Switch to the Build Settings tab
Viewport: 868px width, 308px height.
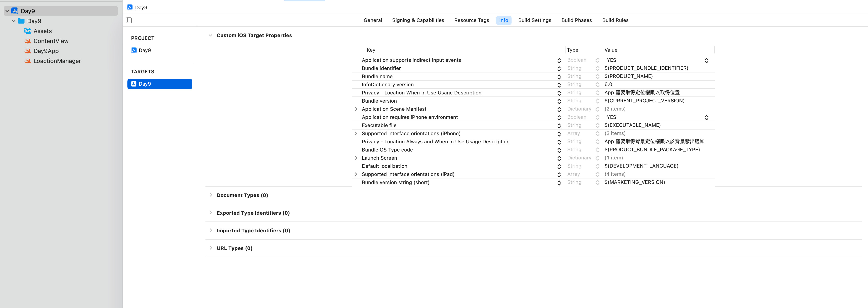[x=534, y=20]
